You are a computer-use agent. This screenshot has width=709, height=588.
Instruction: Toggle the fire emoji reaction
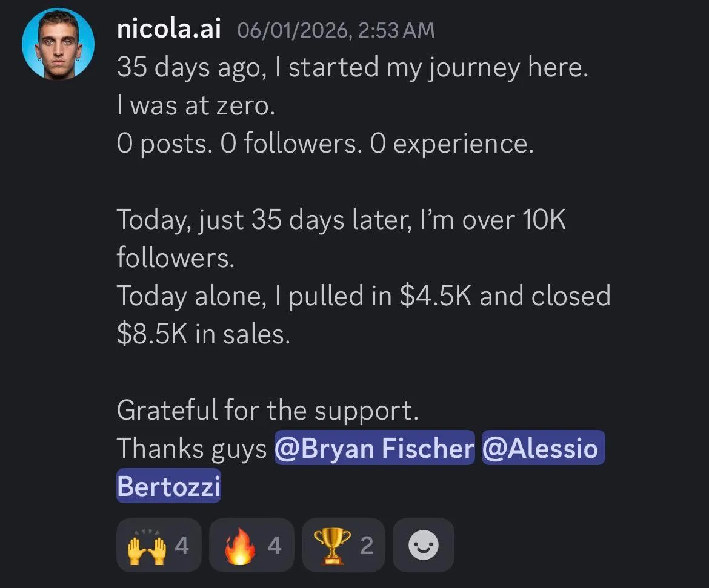coord(251,546)
